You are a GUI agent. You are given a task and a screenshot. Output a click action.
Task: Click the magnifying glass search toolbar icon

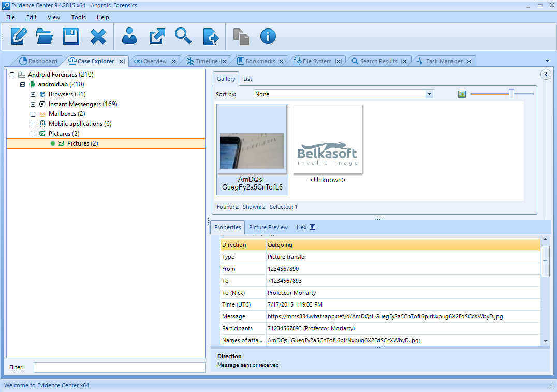coord(183,36)
